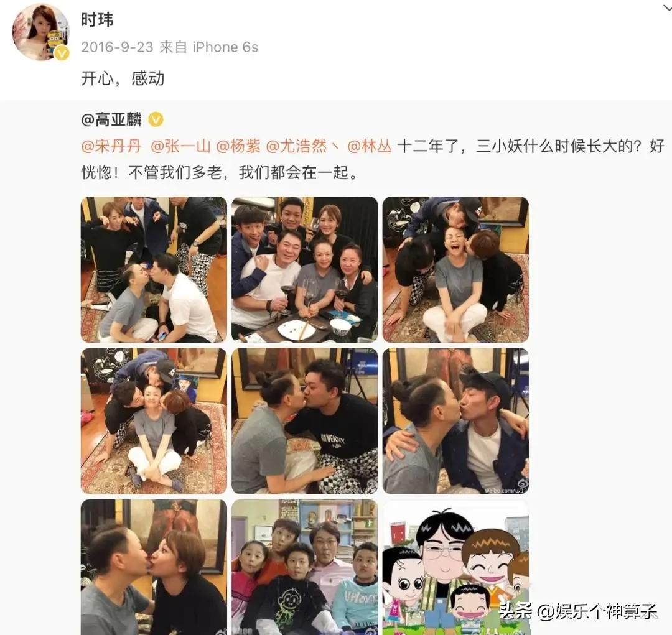Click the yellow verified badge on the avatar

tap(62, 53)
